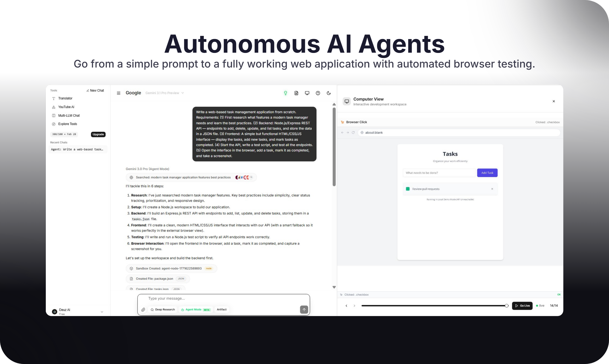This screenshot has width=609, height=364.
Task: Click the paperclip attachment icon
Action: point(143,310)
